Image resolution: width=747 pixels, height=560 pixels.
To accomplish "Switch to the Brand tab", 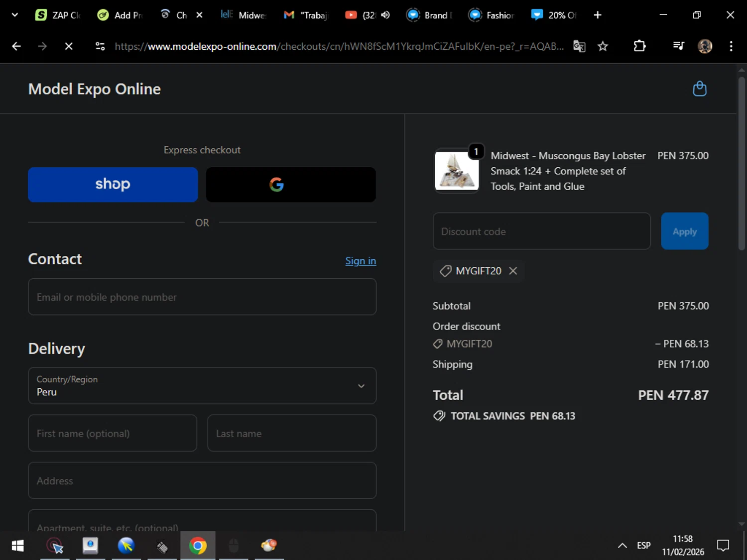I will point(429,15).
